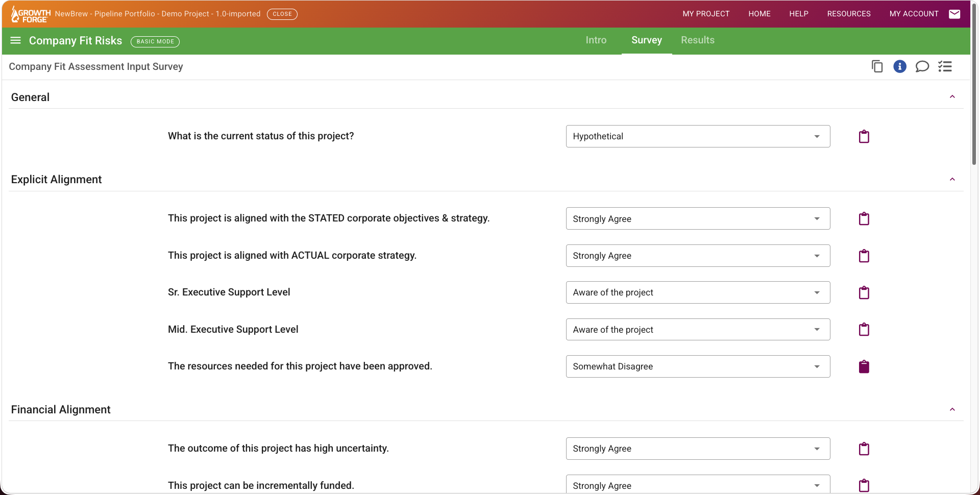Open clipboard note for Mid. Executive Support
980x495 pixels.
(864, 329)
